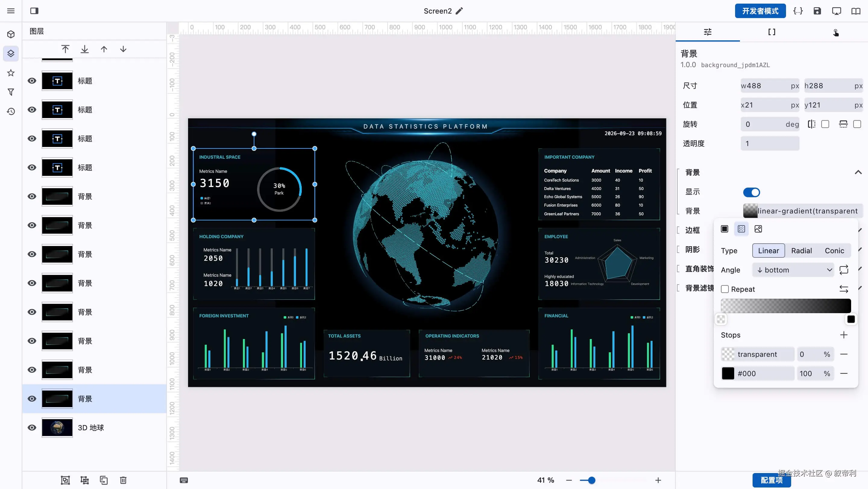Toggle the left sidebar panel icon
The image size is (868, 489).
pos(34,11)
